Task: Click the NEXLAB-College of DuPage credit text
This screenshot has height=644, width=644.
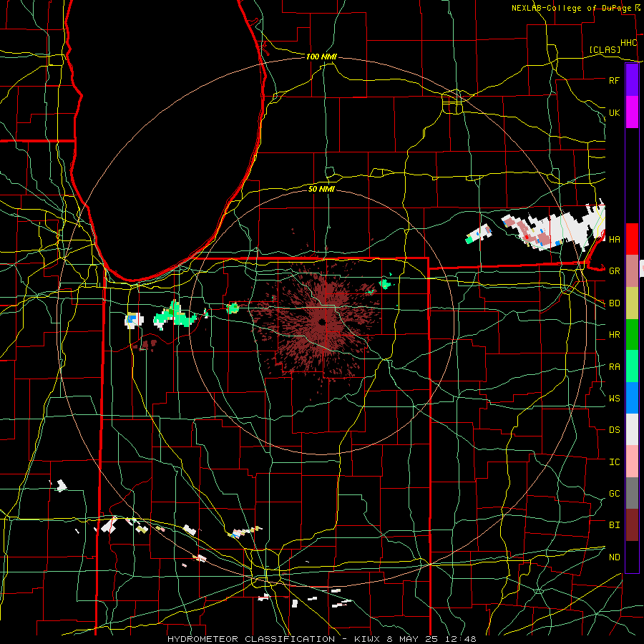Action: pyautogui.click(x=571, y=8)
